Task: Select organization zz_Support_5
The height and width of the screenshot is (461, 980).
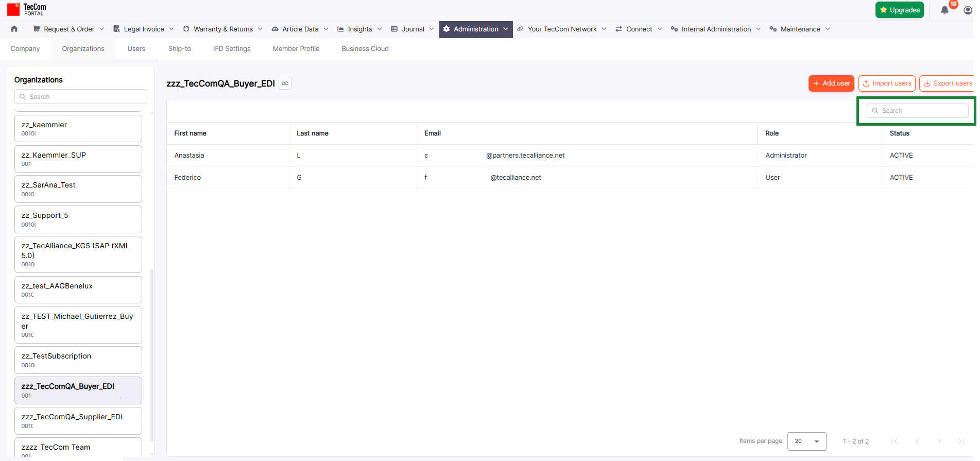Action: 78,219
